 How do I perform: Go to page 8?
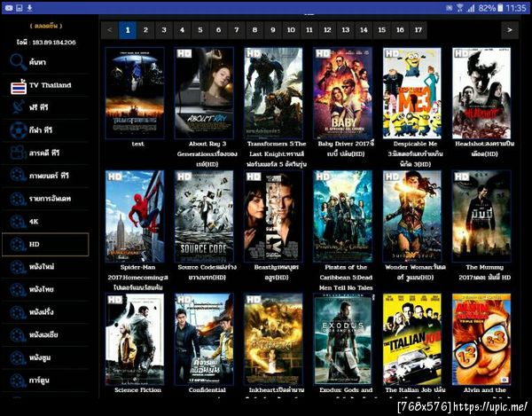[x=254, y=30]
